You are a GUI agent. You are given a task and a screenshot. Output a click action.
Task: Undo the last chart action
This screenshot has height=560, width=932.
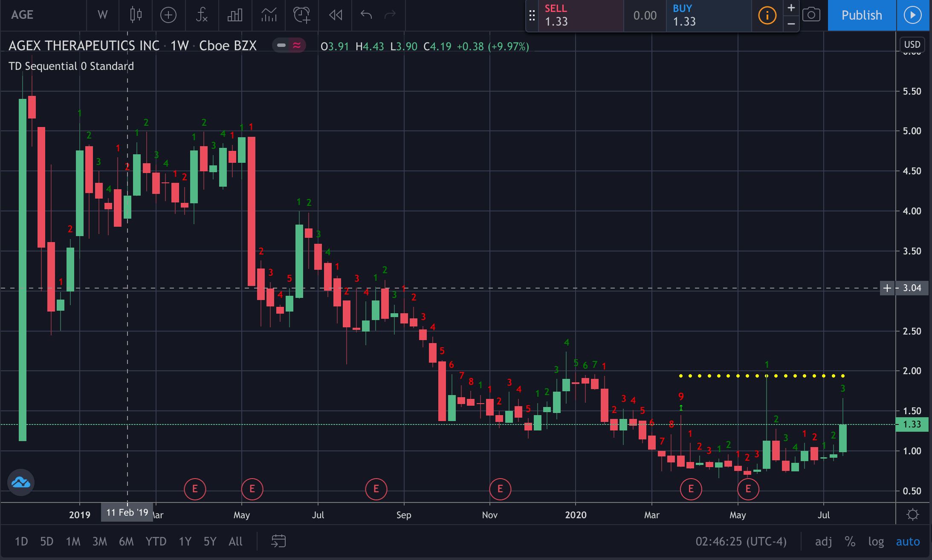[x=366, y=15]
